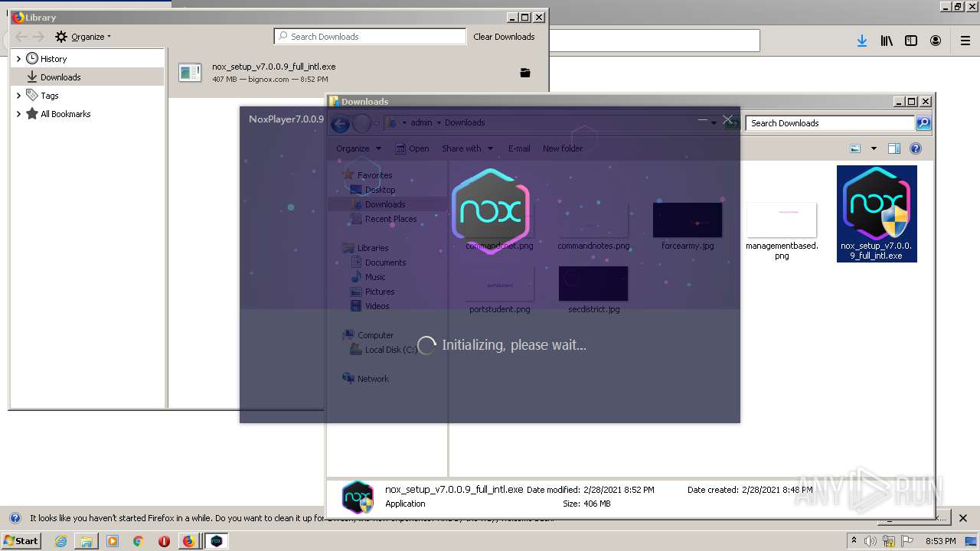This screenshot has height=551, width=980.
Task: Open the Firefox hamburger menu
Action: pos(965,41)
